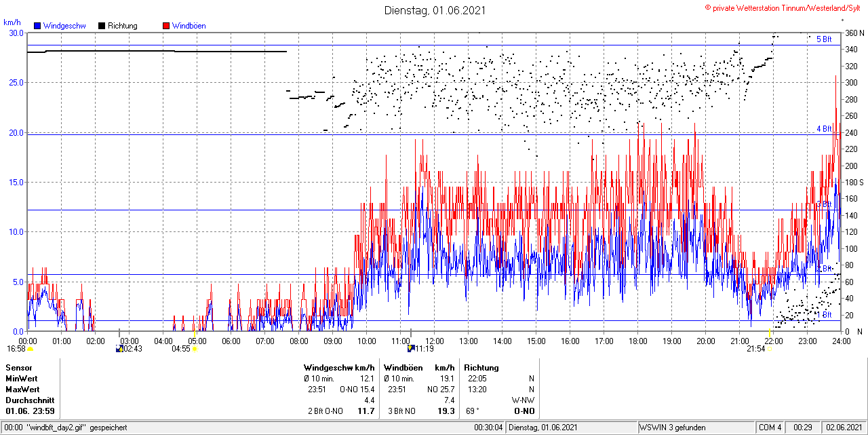The height and width of the screenshot is (435, 868).
Task: Click the 12:00 time axis label
Action: click(435, 341)
